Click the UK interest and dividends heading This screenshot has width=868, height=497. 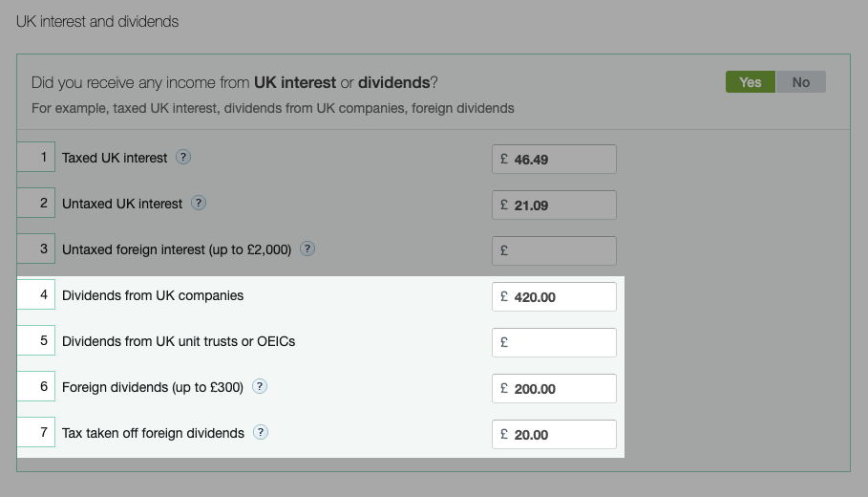[x=97, y=22]
